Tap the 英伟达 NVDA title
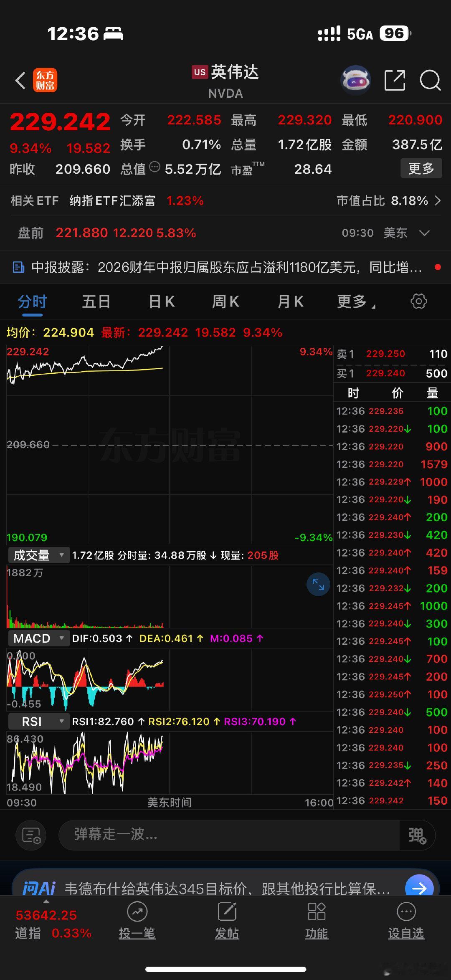 click(225, 81)
